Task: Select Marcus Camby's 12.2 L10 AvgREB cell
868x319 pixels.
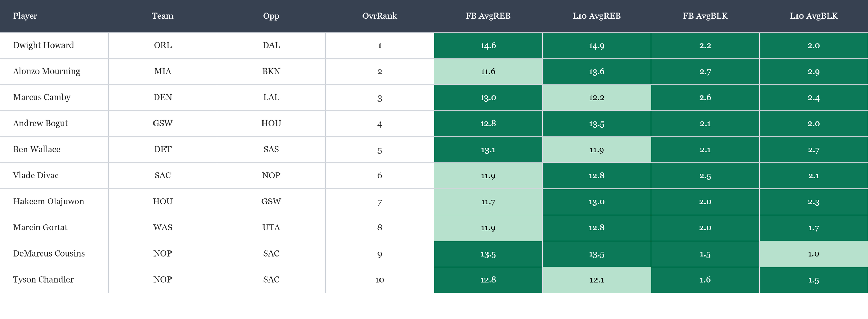Action: (x=596, y=98)
